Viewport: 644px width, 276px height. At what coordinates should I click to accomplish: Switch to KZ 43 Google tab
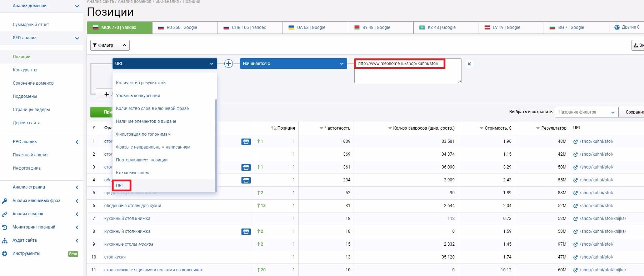(x=446, y=27)
